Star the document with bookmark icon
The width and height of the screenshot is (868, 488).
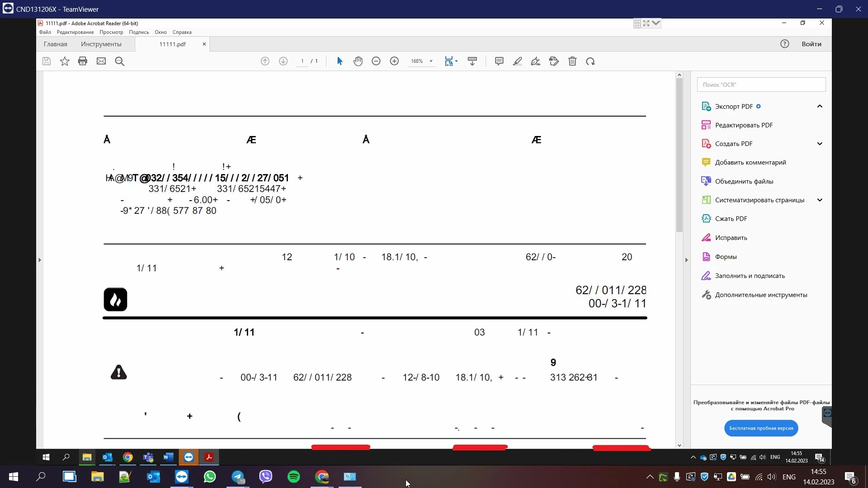[65, 61]
